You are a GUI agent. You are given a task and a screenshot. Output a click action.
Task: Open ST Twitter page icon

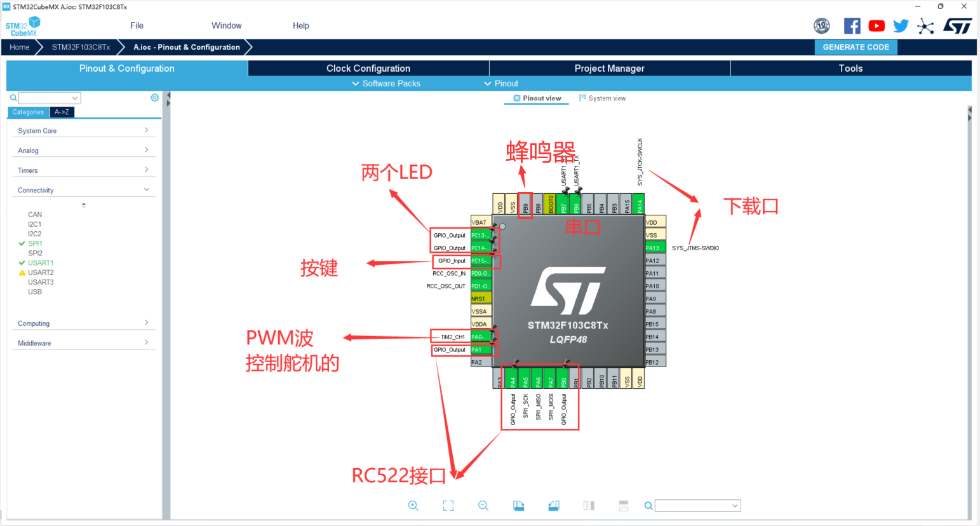click(x=901, y=26)
